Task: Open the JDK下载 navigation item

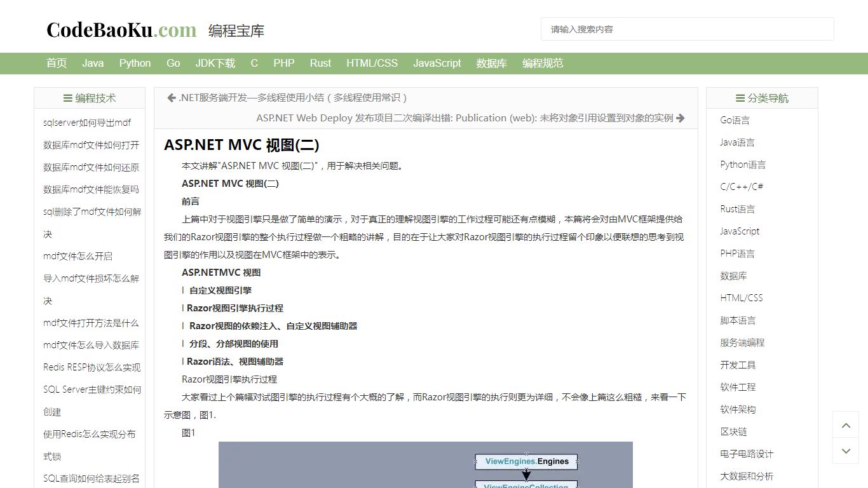Action: (215, 63)
